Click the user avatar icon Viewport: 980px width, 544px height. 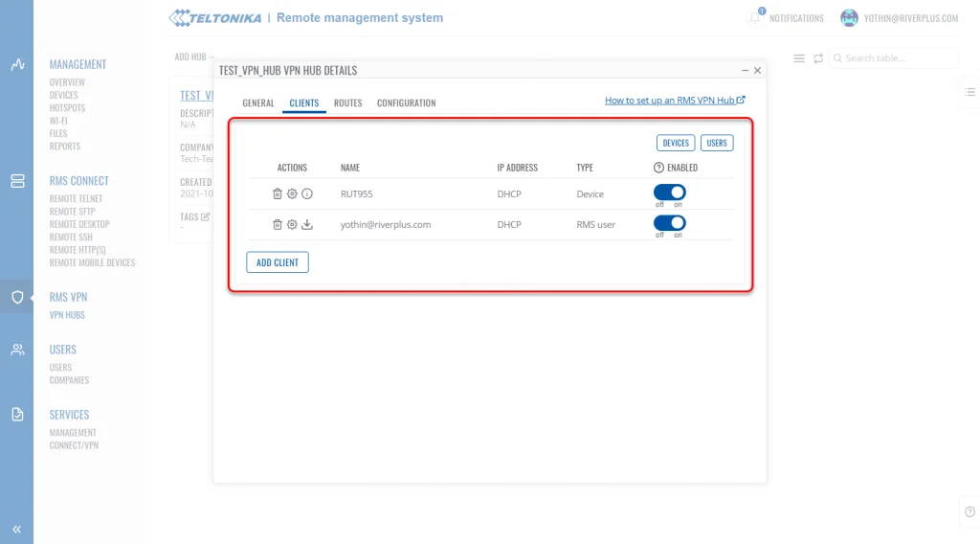point(849,18)
